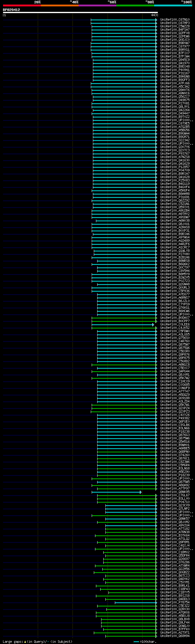Select the UniRef100_Q41970 label
195x644 pixels.
[x=175, y=63]
